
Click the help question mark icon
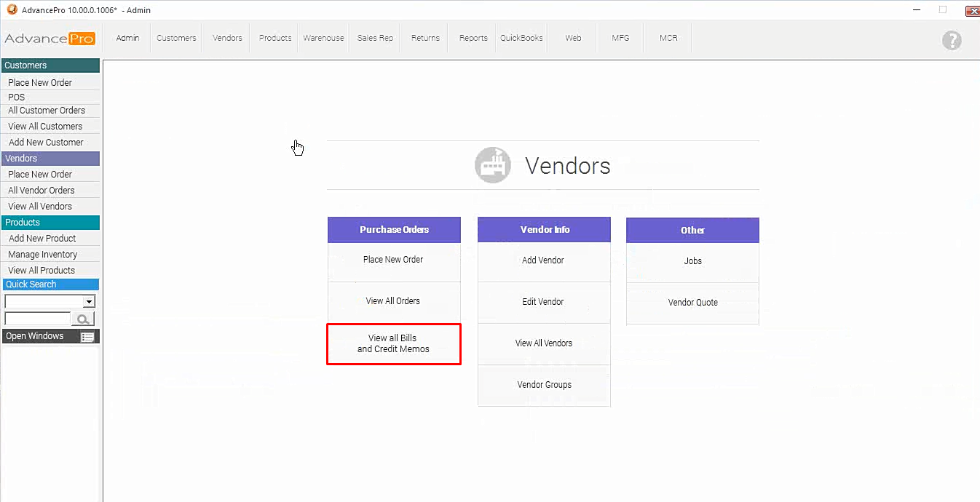coord(951,41)
